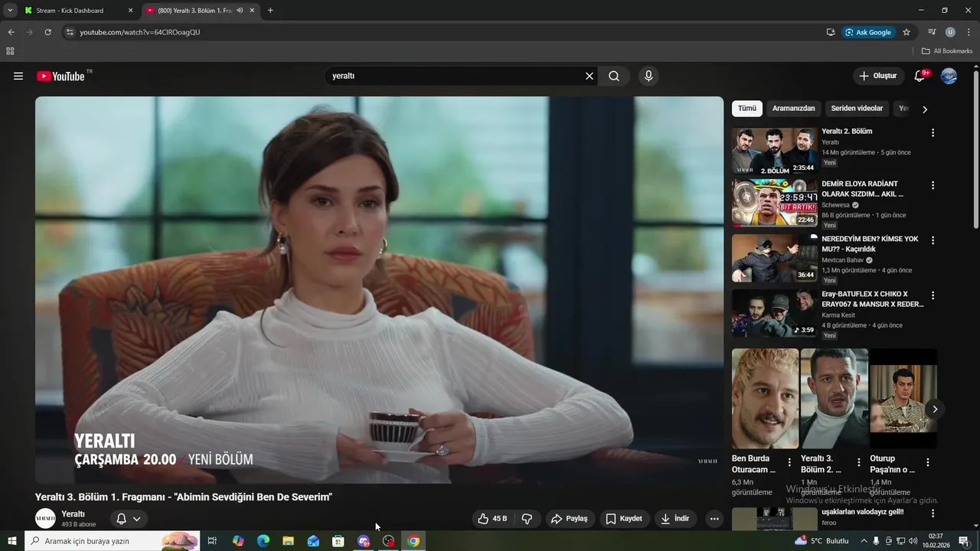Screen dimensions: 980x551
Task: Open the YouTube hamburger guide menu
Action: (x=18, y=76)
